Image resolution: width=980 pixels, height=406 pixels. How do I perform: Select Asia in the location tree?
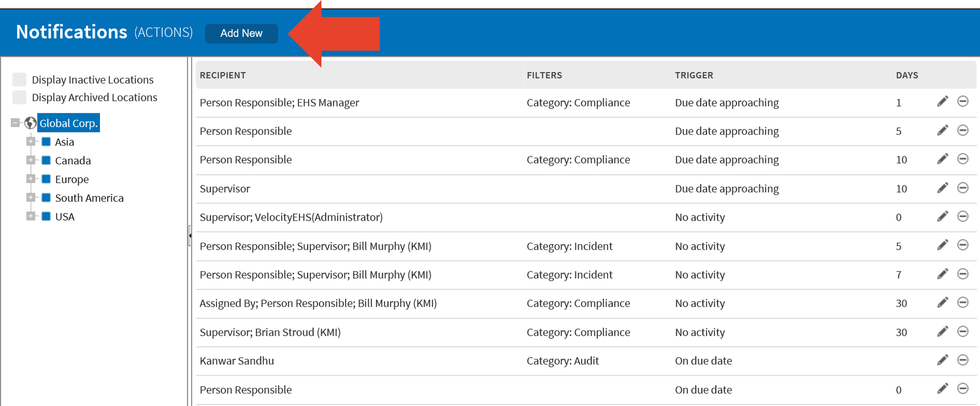(x=65, y=142)
